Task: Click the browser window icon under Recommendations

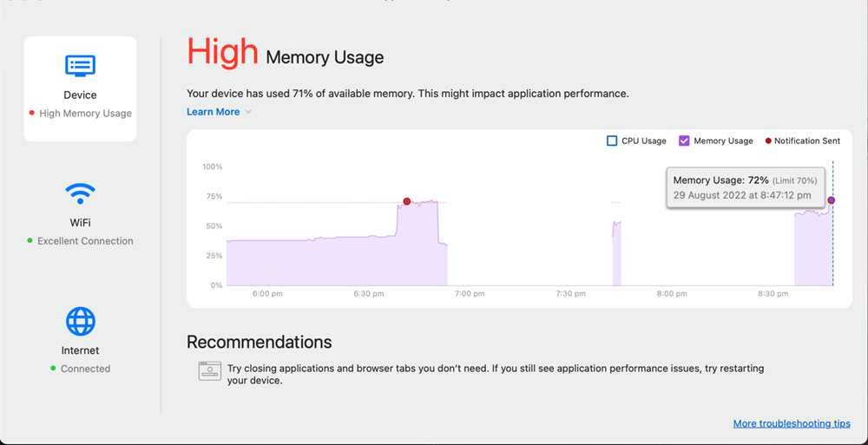Action: [x=208, y=371]
